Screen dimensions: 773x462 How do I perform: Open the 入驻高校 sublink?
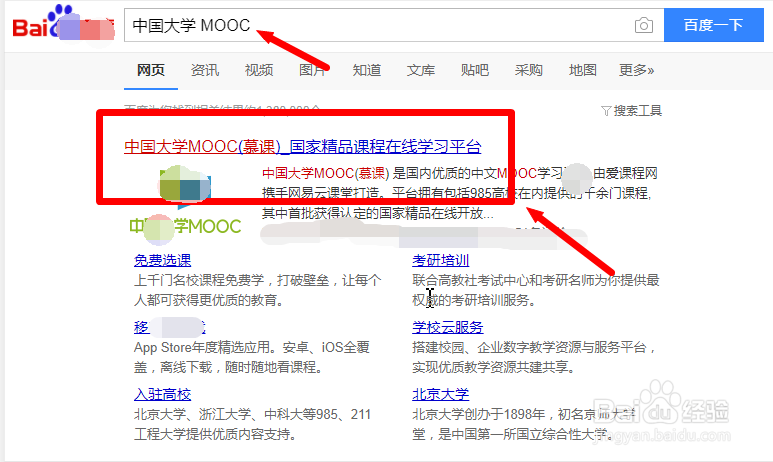coord(162,394)
